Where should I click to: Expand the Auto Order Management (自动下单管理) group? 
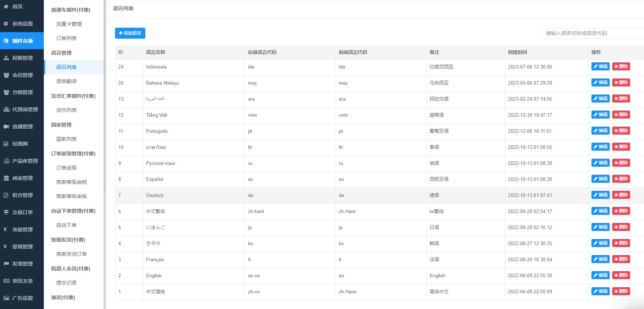73,211
